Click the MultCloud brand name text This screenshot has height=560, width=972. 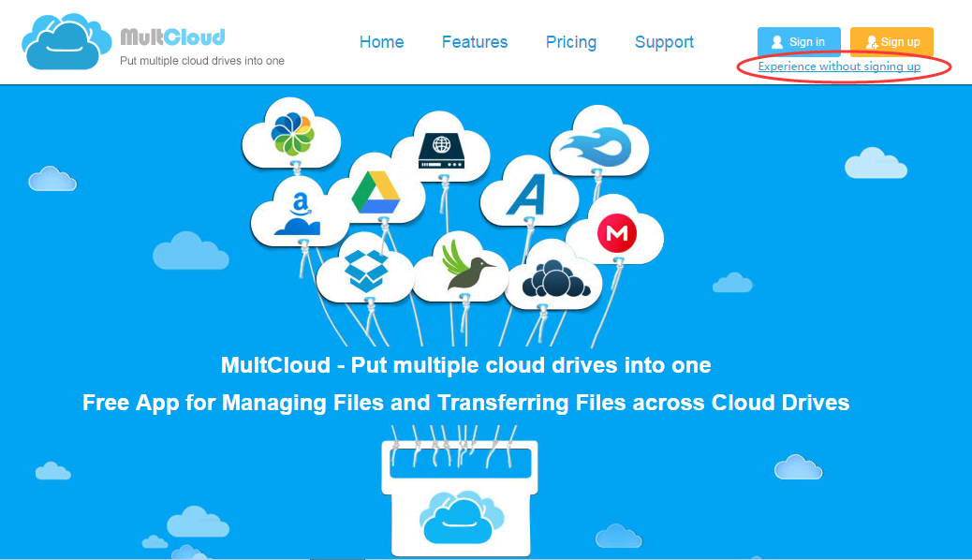coord(172,37)
